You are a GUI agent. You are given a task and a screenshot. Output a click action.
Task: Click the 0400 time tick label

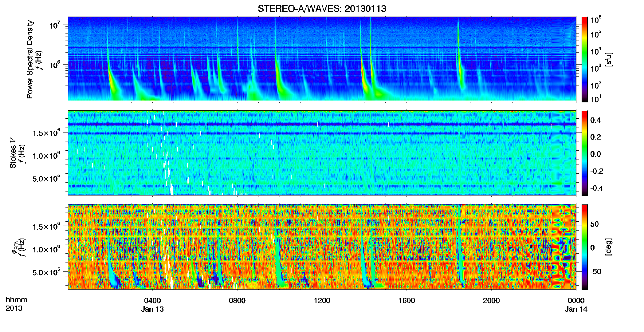point(152,300)
